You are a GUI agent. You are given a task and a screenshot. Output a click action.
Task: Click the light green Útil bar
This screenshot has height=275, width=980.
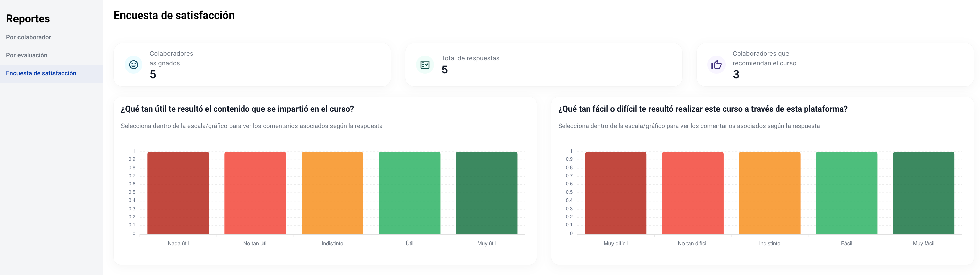(x=409, y=193)
